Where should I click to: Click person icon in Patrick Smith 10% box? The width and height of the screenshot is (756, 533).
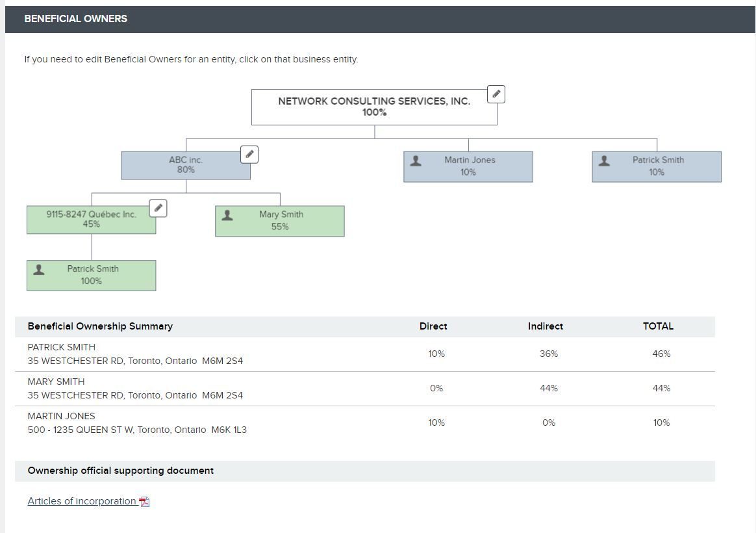coord(604,161)
